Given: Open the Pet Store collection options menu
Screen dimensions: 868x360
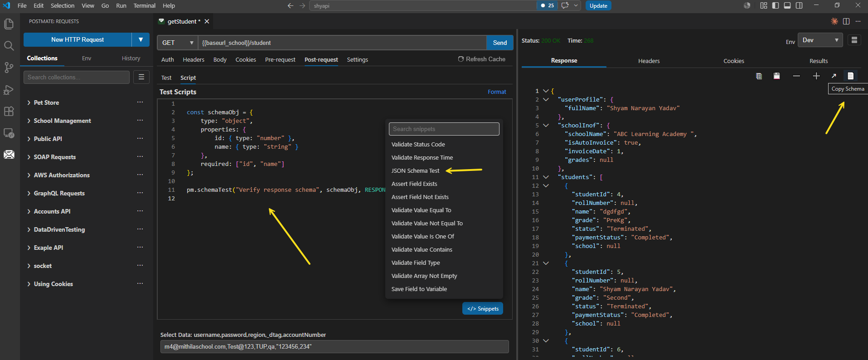Looking at the screenshot, I should (x=140, y=102).
